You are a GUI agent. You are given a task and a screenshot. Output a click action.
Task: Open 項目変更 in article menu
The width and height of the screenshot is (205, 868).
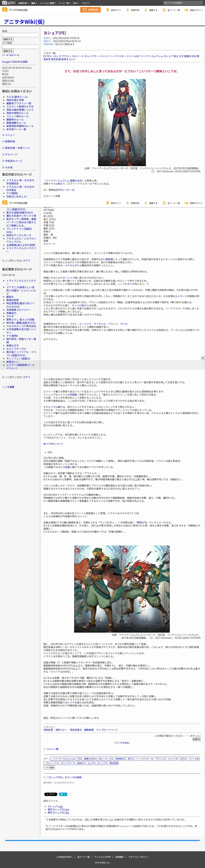(x=48, y=730)
